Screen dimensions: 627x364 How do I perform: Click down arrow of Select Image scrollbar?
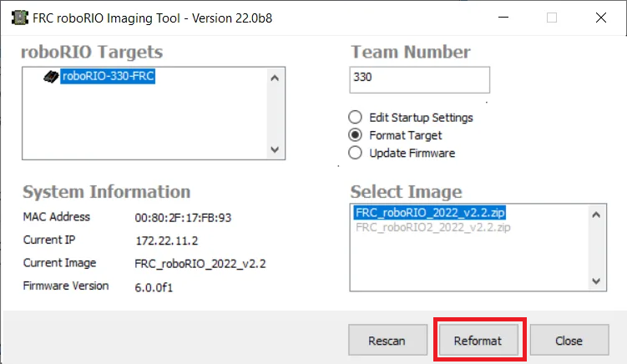tap(596, 281)
